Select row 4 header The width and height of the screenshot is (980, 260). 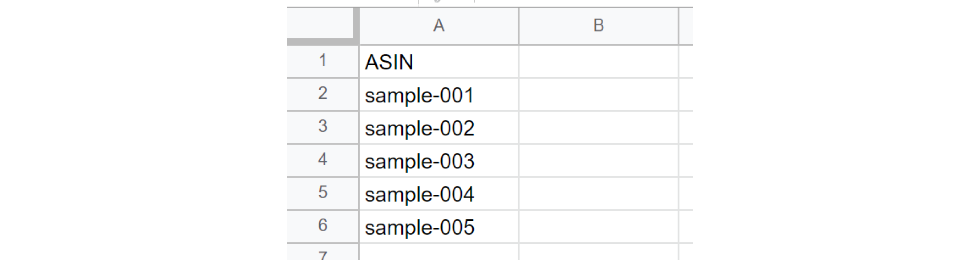pos(322,160)
